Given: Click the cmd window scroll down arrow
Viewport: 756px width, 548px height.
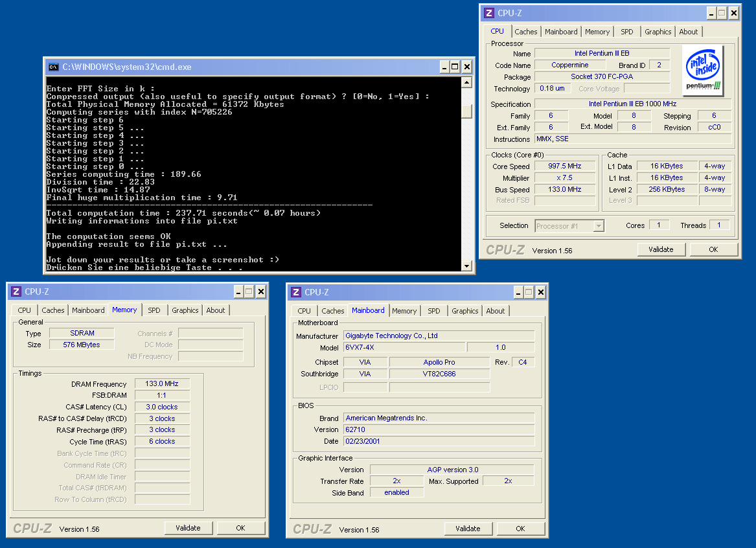Looking at the screenshot, I should point(466,266).
